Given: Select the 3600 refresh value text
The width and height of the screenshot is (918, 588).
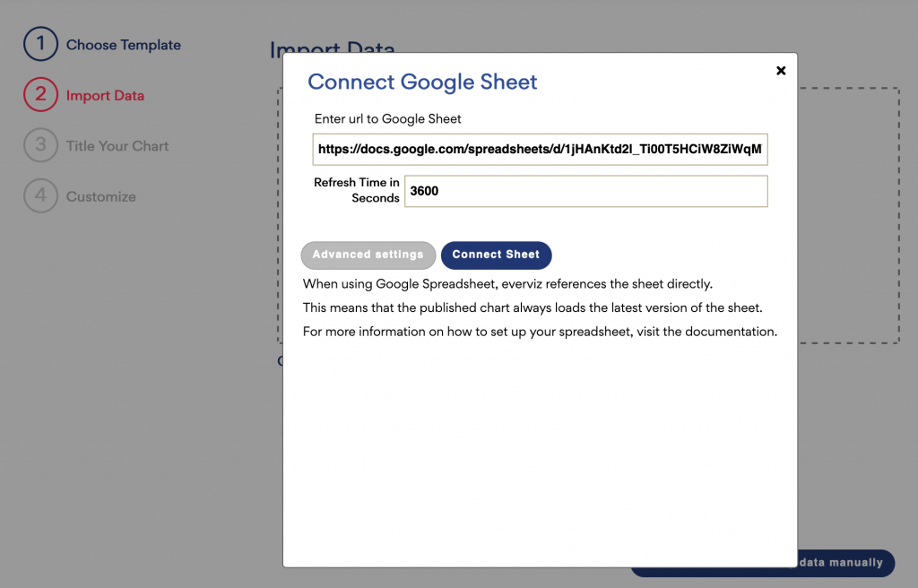Looking at the screenshot, I should (x=422, y=191).
